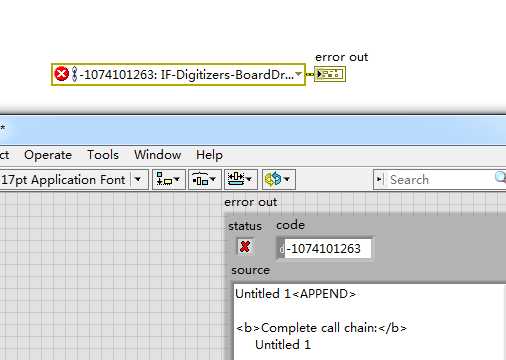Click the 'Untitled 1' call chain entry
Viewport: 506px width, 360px height.
pos(283,345)
